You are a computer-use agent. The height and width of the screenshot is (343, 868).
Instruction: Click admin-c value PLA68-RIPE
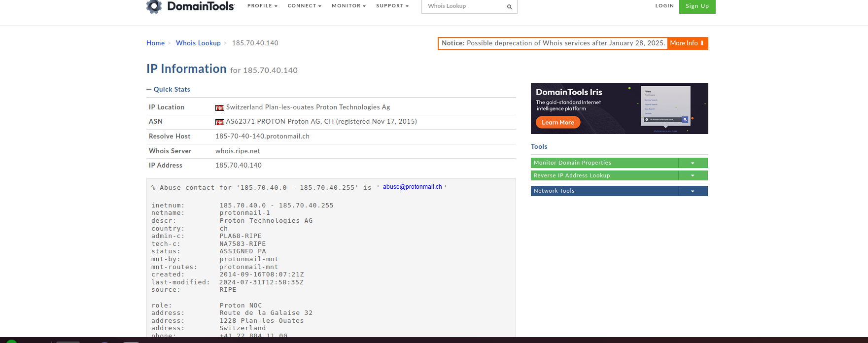pyautogui.click(x=241, y=236)
